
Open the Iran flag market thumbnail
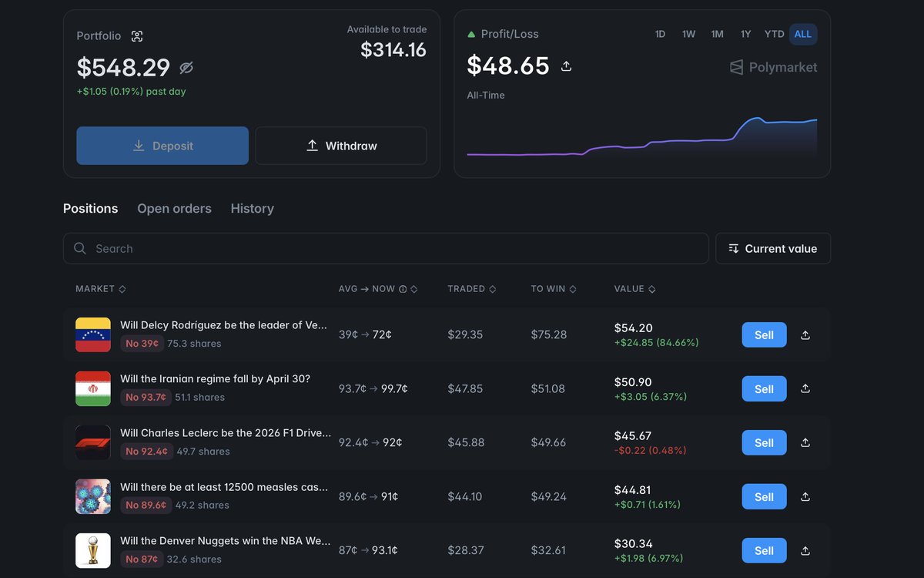click(x=93, y=388)
